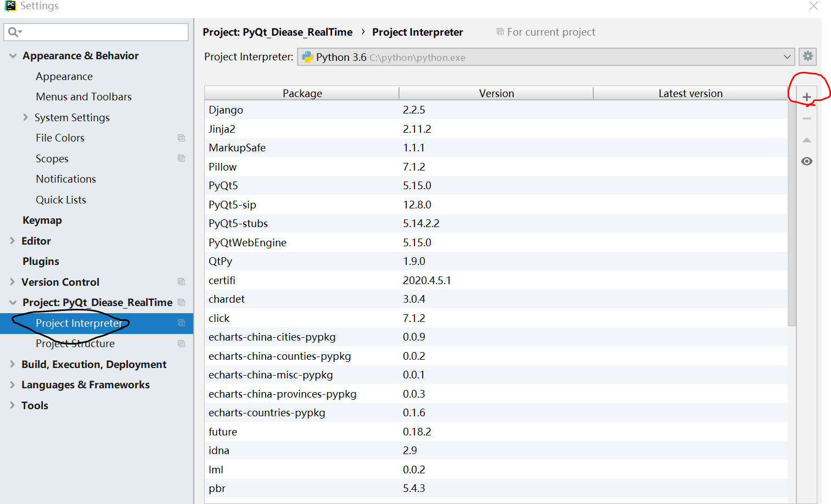831x504 pixels.
Task: Expand the Tools section
Action: coord(13,405)
